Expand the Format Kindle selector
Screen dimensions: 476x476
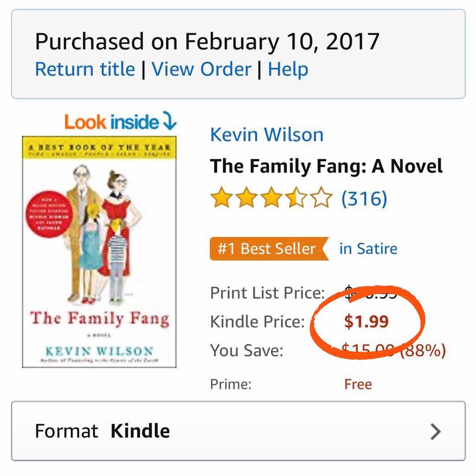(x=238, y=431)
